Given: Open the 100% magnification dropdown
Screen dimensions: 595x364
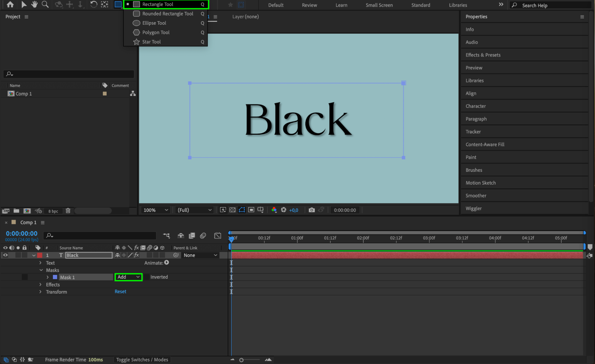Looking at the screenshot, I should tap(156, 210).
